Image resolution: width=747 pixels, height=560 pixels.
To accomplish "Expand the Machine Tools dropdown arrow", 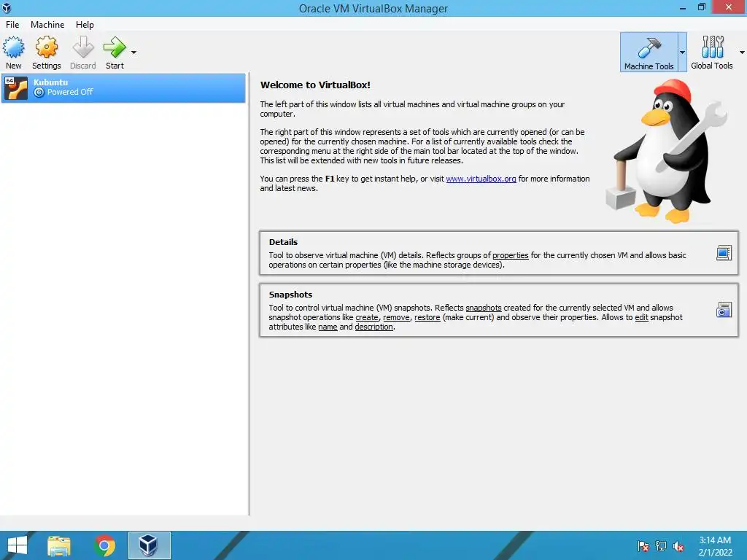I will pyautogui.click(x=682, y=52).
